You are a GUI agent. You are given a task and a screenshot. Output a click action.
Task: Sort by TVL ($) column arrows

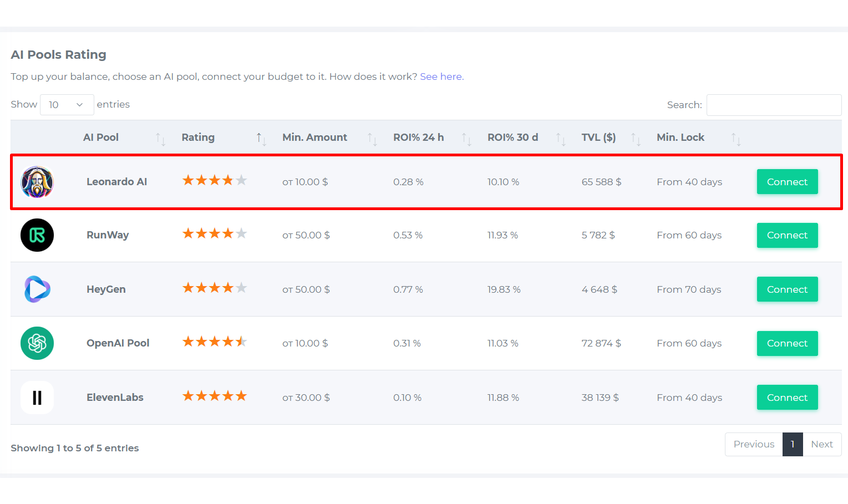(x=636, y=139)
